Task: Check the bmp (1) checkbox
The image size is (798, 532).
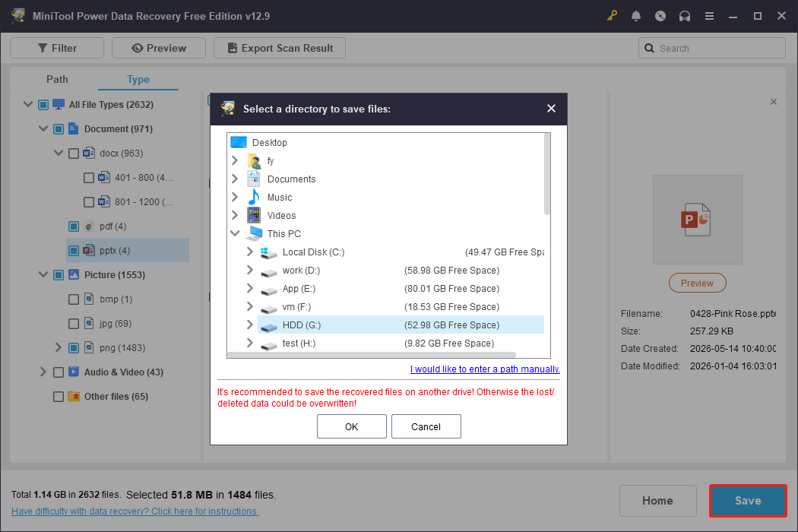Action: click(x=74, y=299)
